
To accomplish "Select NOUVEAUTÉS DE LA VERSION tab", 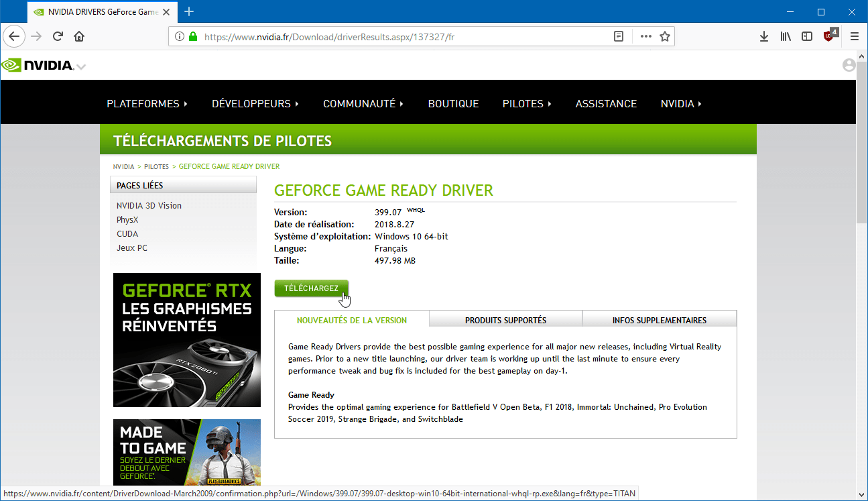I will click(352, 320).
